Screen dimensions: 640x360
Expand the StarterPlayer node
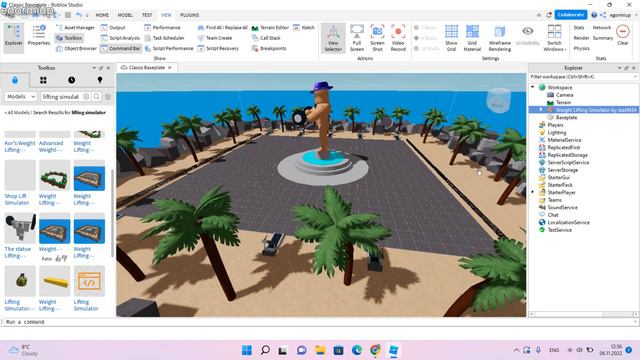(533, 192)
